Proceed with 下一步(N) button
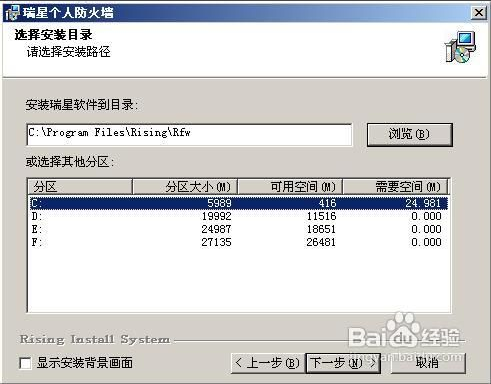This screenshot has width=491, height=384. point(343,363)
